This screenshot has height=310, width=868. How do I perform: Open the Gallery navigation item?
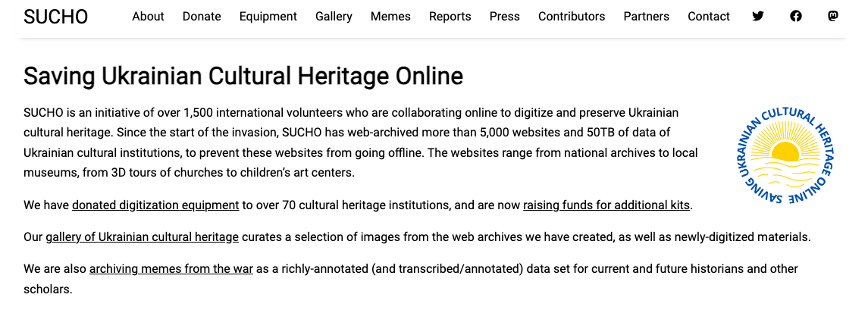(x=334, y=17)
